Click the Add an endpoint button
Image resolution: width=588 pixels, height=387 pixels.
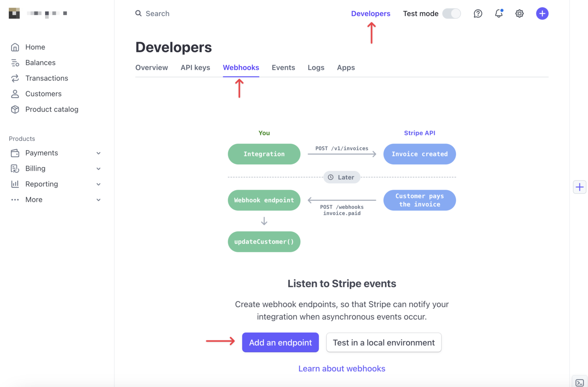point(280,343)
